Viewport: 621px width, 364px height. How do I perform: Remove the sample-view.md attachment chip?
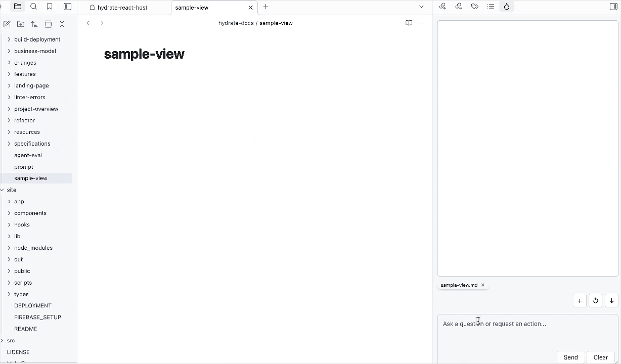click(482, 285)
